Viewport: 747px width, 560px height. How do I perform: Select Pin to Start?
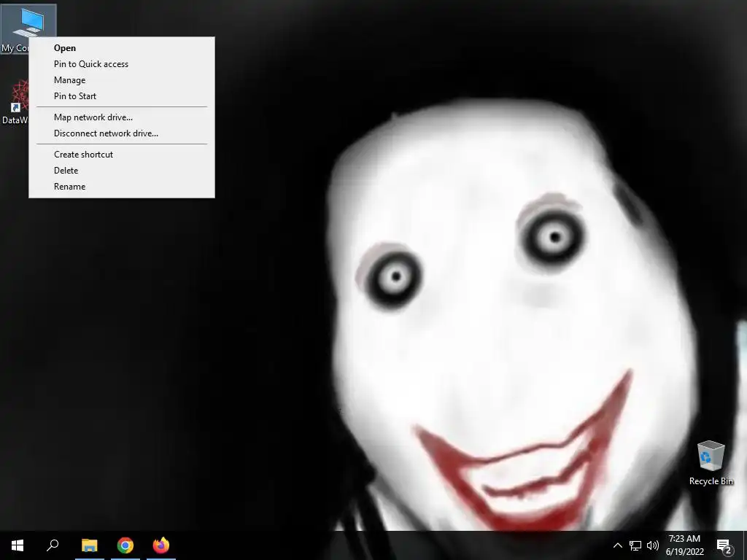(122, 96)
